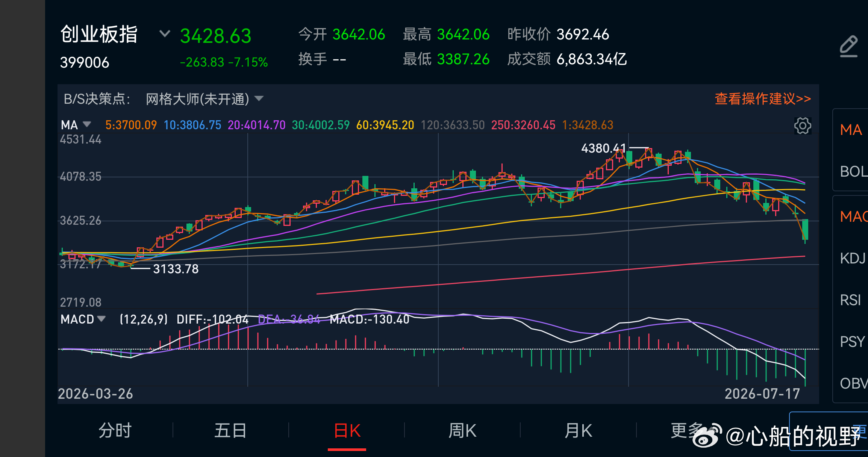Click the MACD:-130.40 reading
This screenshot has width=868, height=457.
click(370, 319)
